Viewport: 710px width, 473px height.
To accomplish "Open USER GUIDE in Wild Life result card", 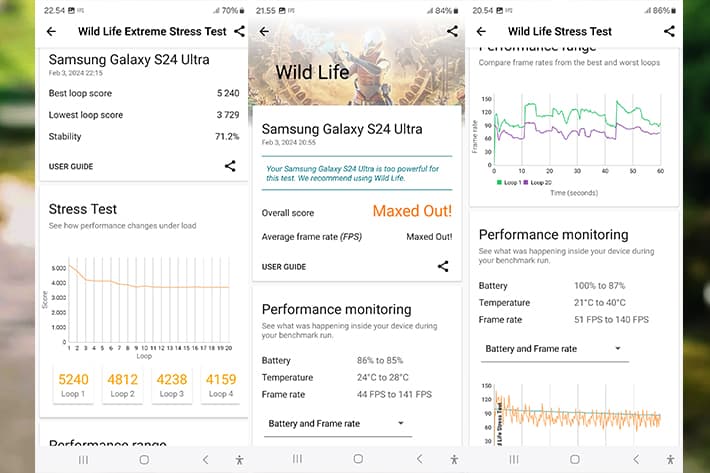I will 283,267.
